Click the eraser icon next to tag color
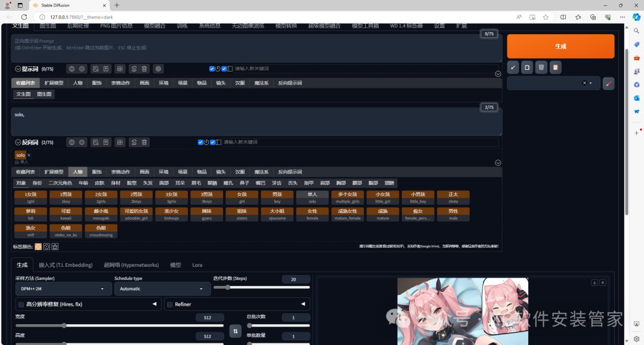 (x=55, y=247)
